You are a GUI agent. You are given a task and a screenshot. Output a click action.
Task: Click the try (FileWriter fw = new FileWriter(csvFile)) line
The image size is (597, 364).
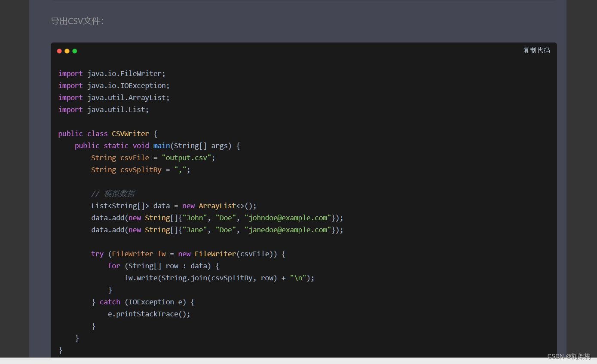tap(188, 254)
